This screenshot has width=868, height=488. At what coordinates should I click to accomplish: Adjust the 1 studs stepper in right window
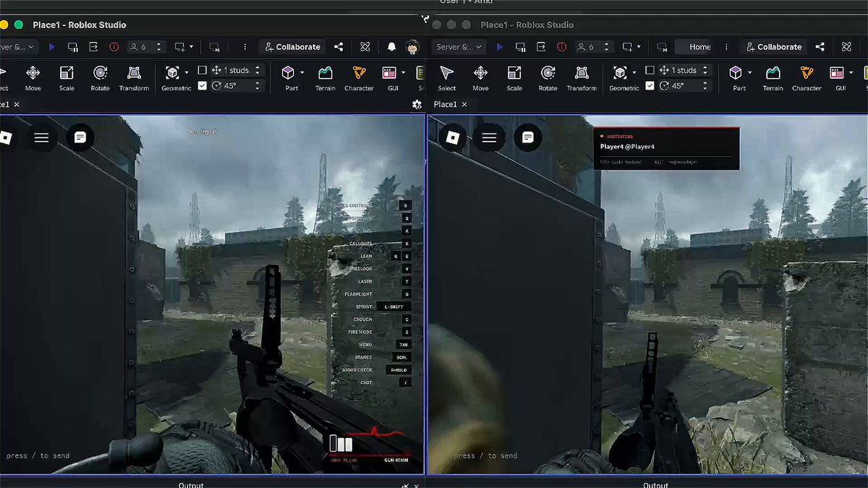click(x=705, y=70)
